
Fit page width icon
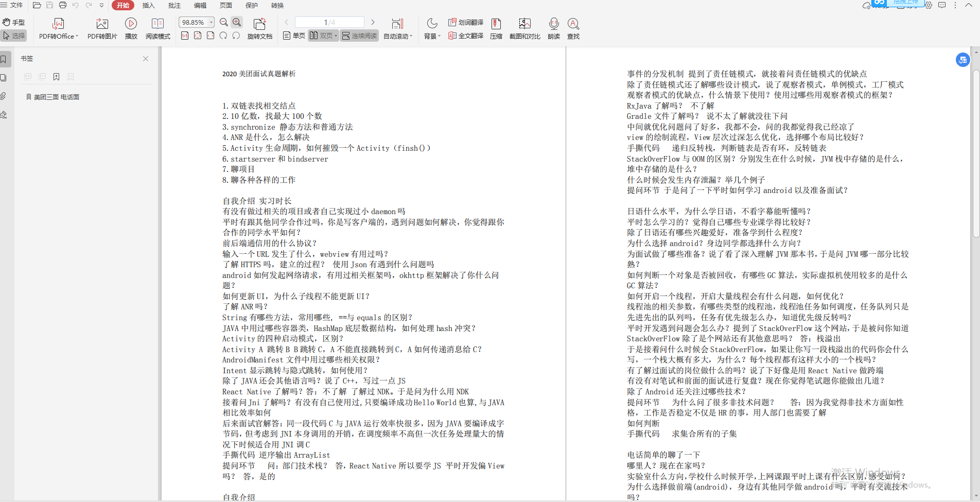(211, 36)
